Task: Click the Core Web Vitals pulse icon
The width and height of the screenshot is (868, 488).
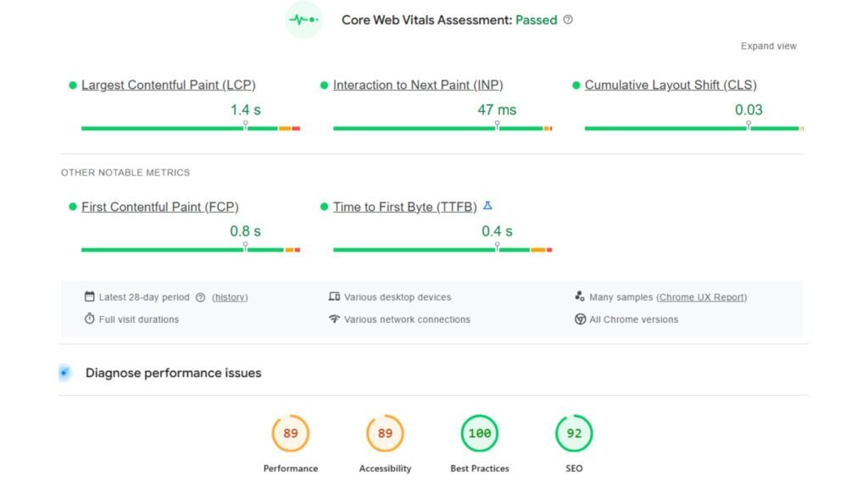Action: [x=303, y=19]
